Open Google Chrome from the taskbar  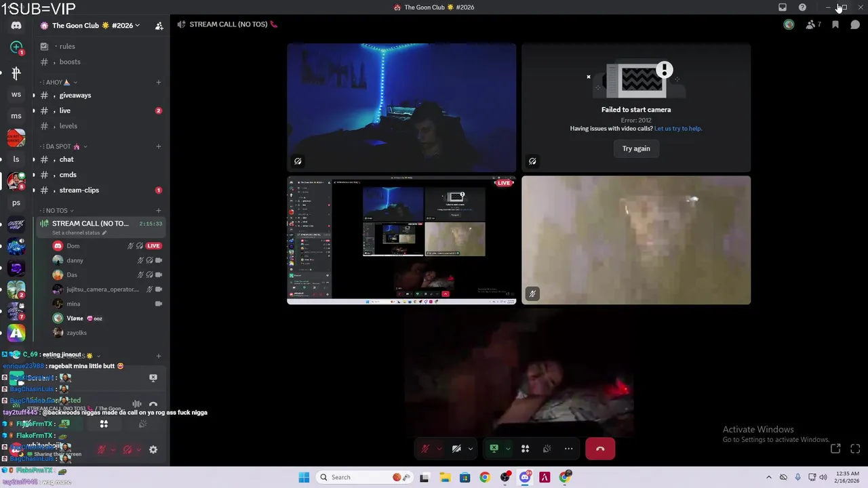tap(485, 477)
